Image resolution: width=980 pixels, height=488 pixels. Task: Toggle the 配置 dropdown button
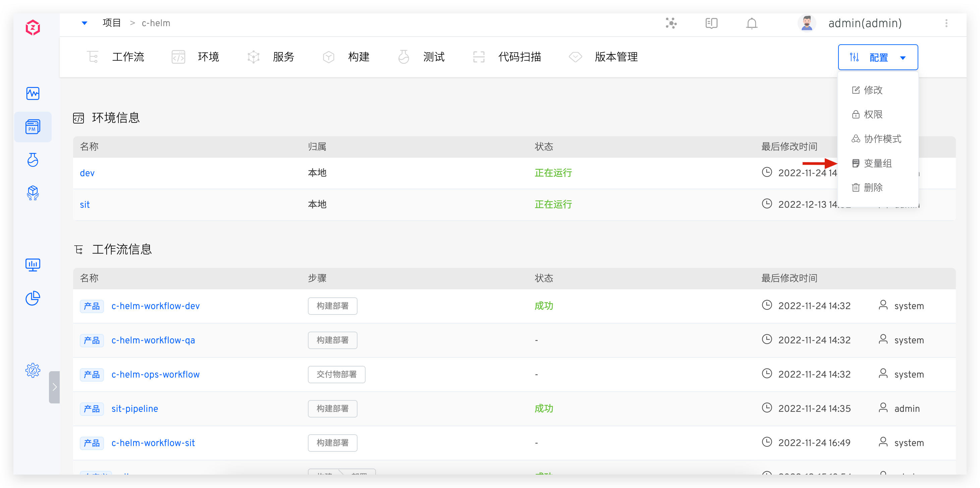click(x=878, y=57)
